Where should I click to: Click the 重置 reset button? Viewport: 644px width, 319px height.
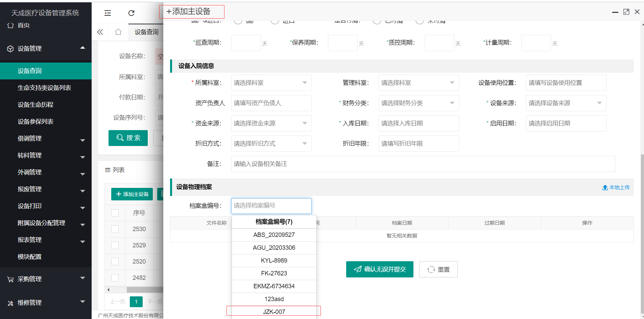pos(438,269)
